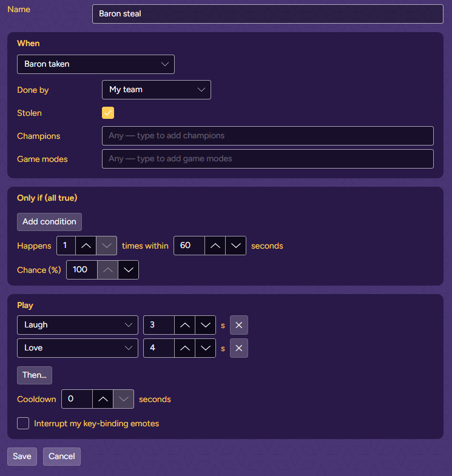Increase the times within seconds value
This screenshot has width=452, height=476.
(215, 246)
